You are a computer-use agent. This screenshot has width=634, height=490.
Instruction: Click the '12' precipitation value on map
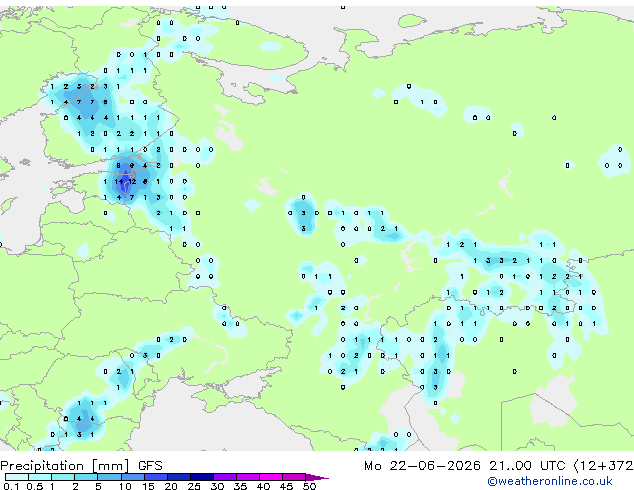(x=132, y=182)
